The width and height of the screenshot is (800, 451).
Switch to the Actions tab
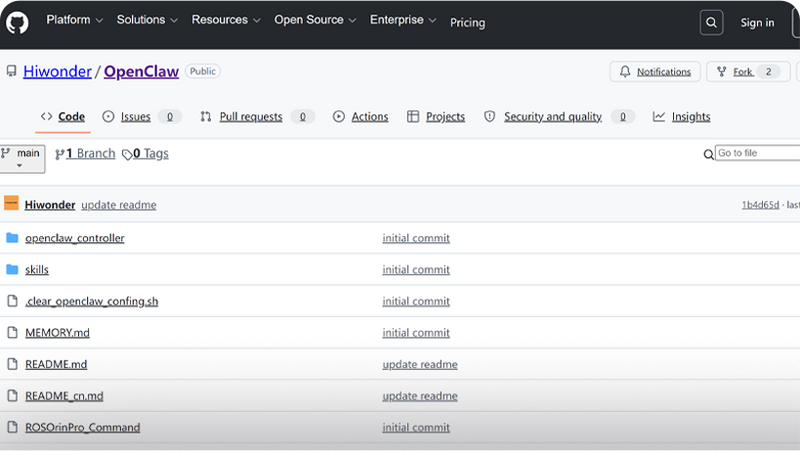(360, 116)
